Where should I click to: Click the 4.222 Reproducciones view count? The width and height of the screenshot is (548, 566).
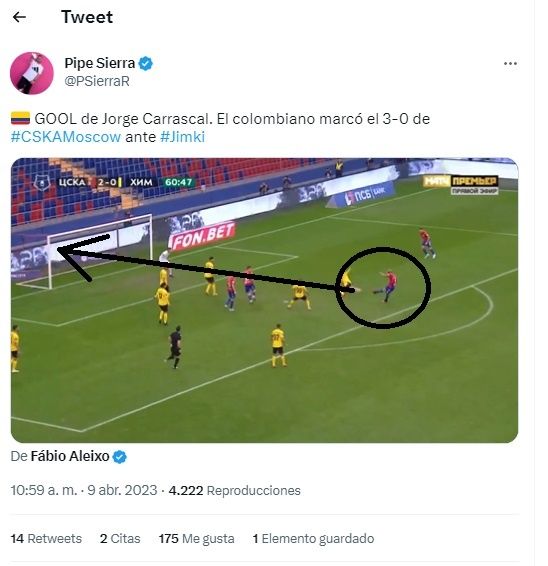click(x=235, y=490)
